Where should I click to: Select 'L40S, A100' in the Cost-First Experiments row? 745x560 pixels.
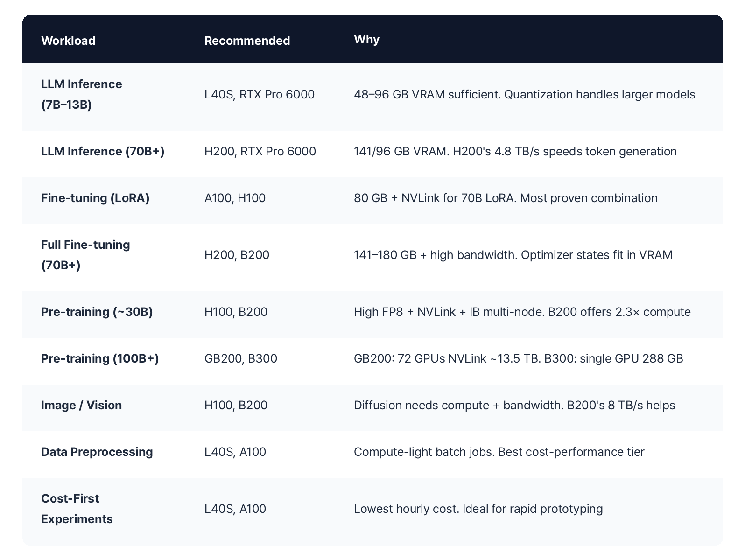click(235, 509)
